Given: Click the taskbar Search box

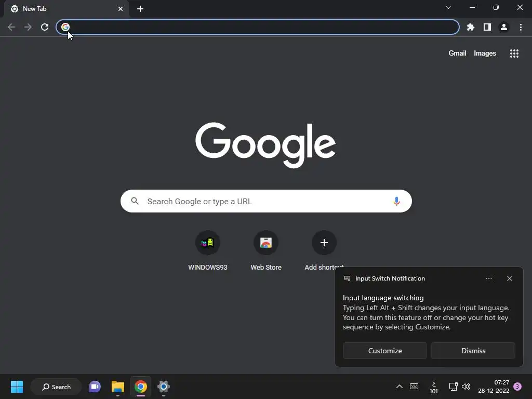Looking at the screenshot, I should tap(56, 387).
